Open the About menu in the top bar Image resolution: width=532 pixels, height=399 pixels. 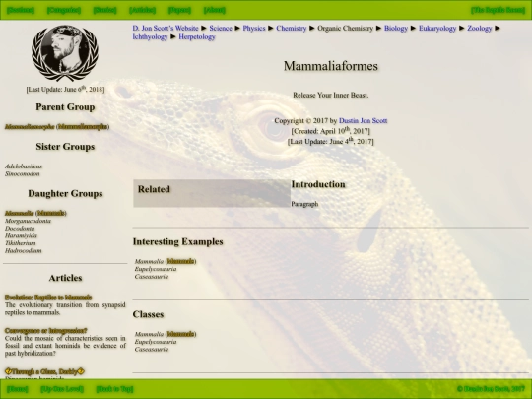click(215, 10)
